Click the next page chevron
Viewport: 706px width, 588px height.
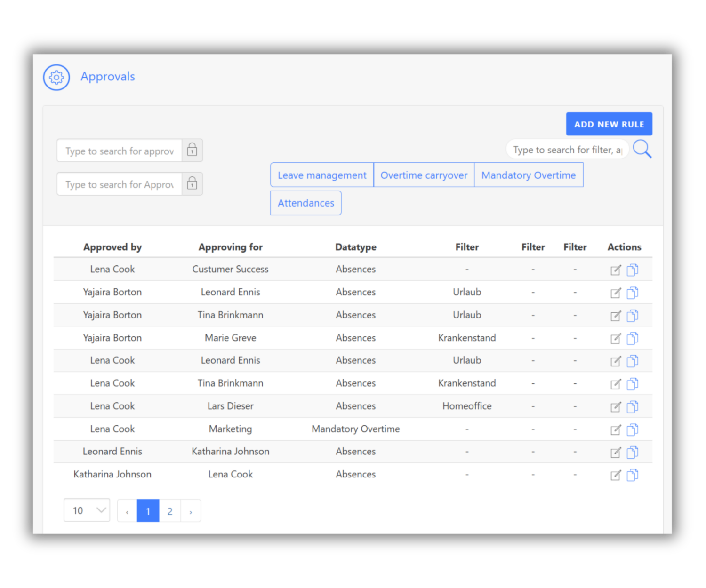click(x=191, y=510)
